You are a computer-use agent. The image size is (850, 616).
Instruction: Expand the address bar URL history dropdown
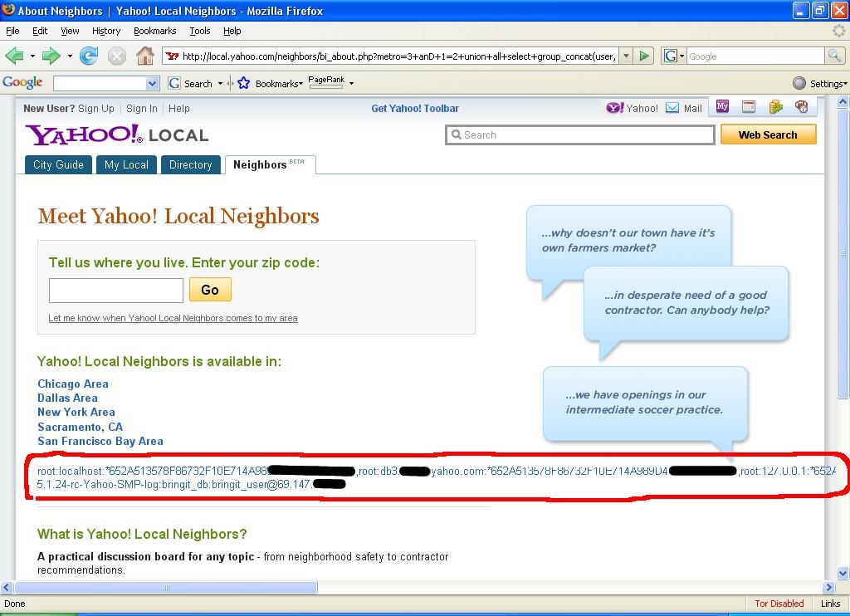coord(627,56)
